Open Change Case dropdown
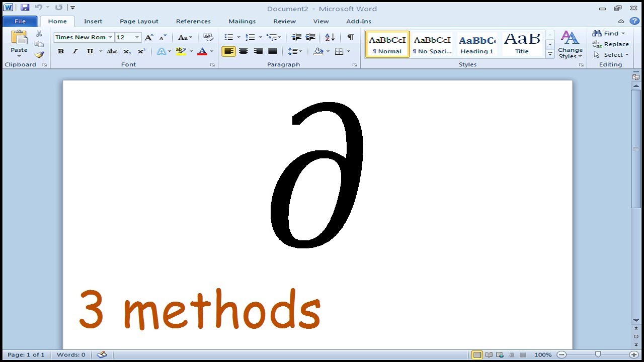 pos(185,37)
